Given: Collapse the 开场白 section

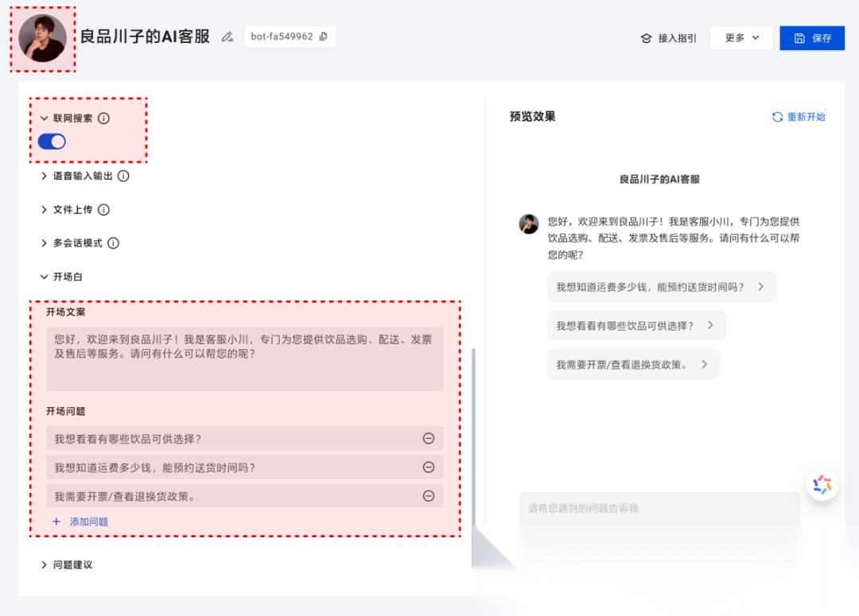Looking at the screenshot, I should [x=45, y=277].
